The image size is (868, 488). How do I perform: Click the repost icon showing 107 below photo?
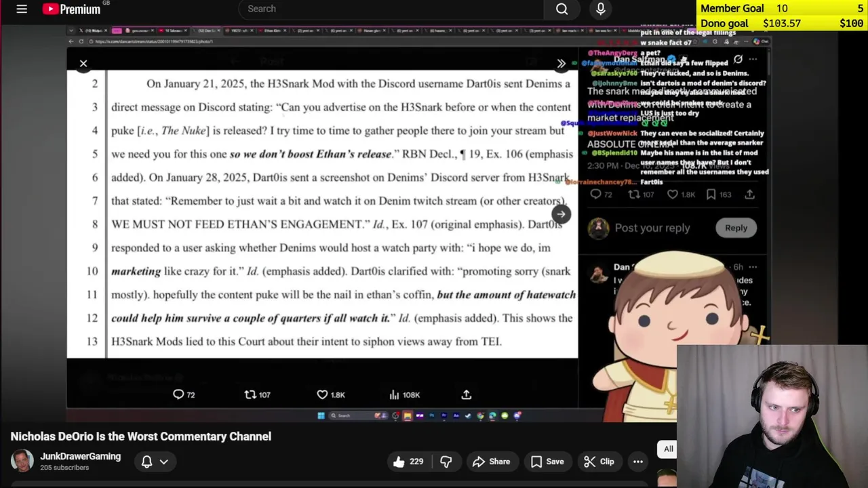point(250,394)
